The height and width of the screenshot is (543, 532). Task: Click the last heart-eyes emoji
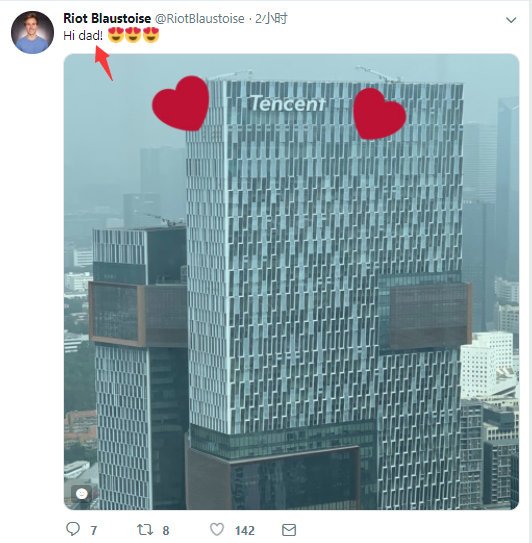coord(151,35)
